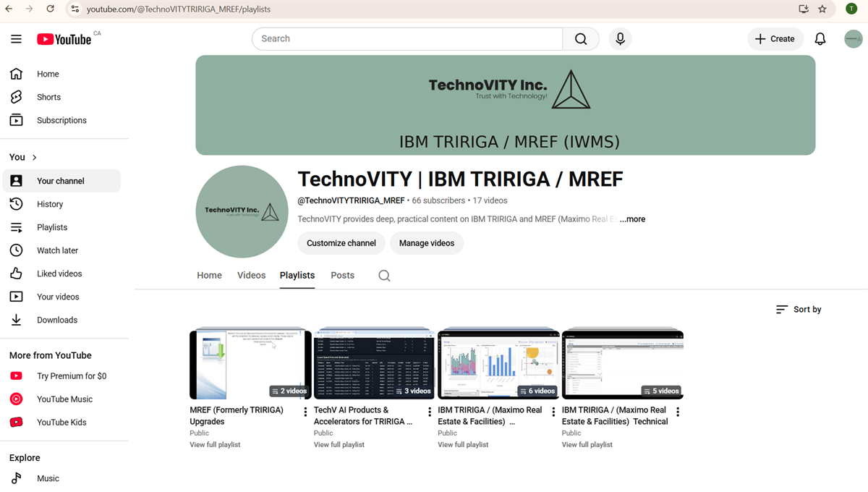Open the 5 videos playlist thumbnail
This screenshot has width=868, height=492.
pos(623,365)
